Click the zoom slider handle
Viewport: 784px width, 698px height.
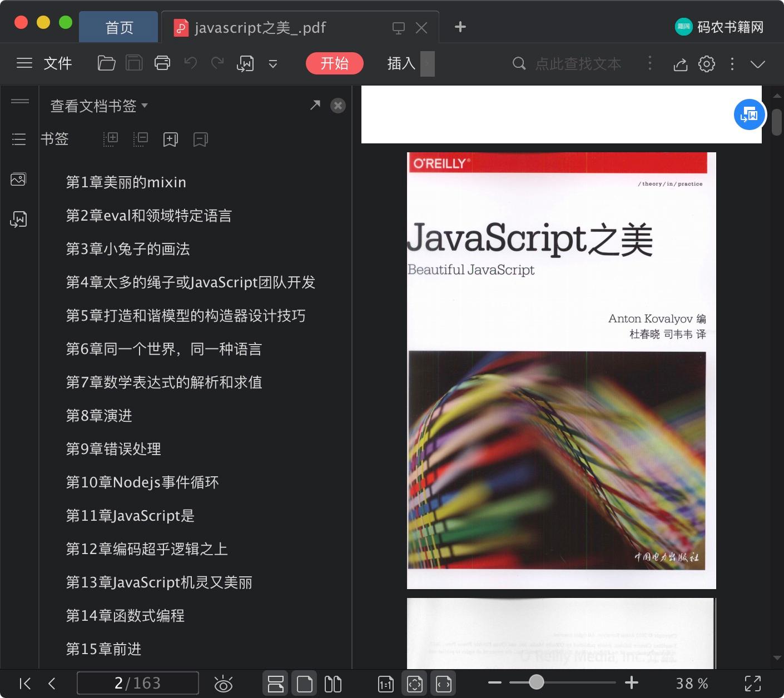536,682
